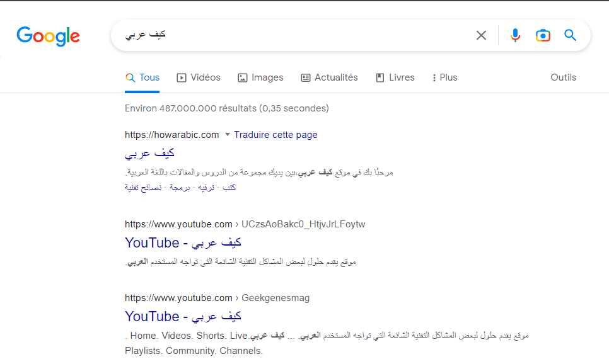Click the youtube.com › UCzsAoBakc0_HtjvJrLFoytw URL
The width and height of the screenshot is (609, 364).
(245, 224)
